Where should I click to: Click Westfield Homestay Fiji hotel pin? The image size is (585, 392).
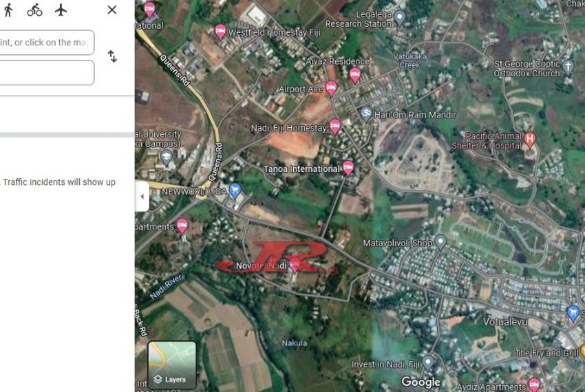point(220,32)
